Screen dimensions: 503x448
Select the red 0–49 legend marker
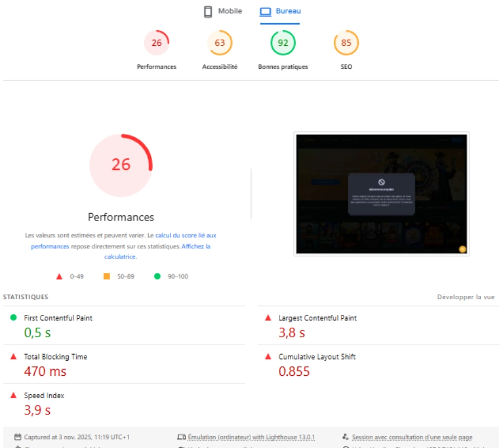point(58,275)
